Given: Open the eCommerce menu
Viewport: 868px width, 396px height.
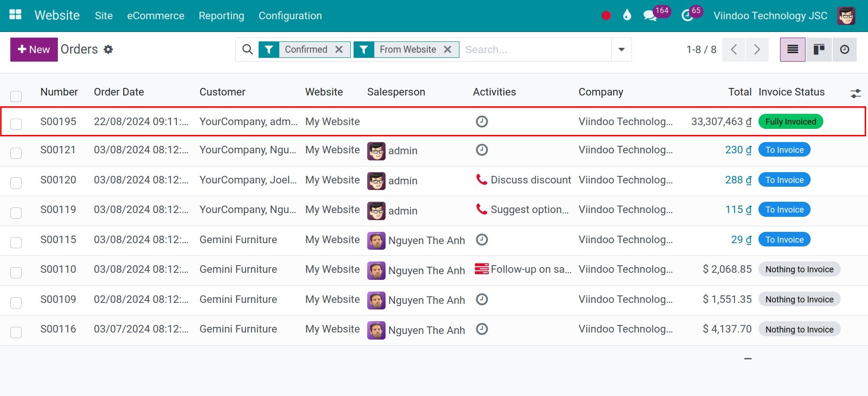Looking at the screenshot, I should (156, 16).
